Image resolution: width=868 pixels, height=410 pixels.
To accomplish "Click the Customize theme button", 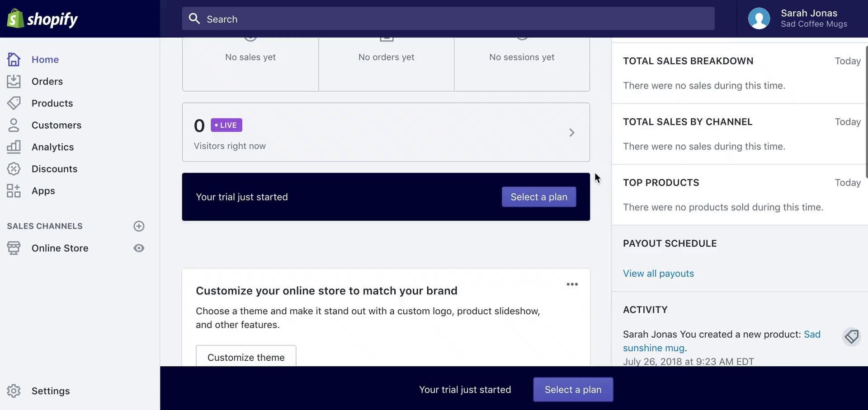I will click(246, 357).
